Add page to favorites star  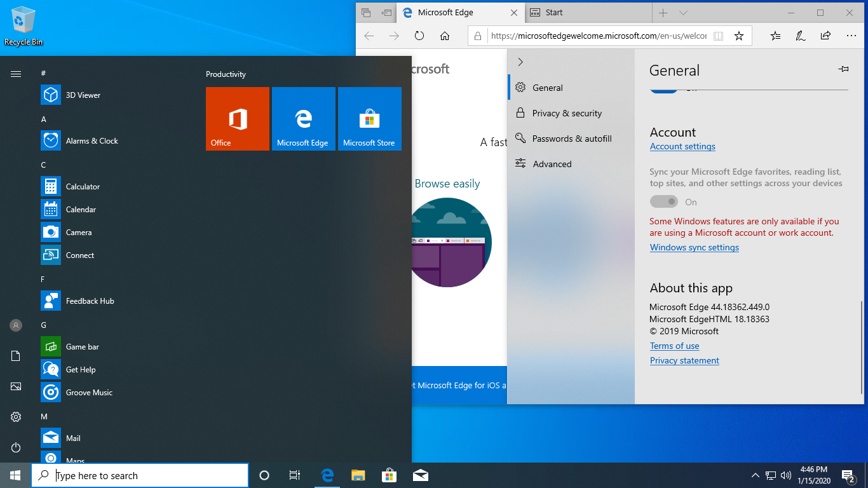[739, 36]
